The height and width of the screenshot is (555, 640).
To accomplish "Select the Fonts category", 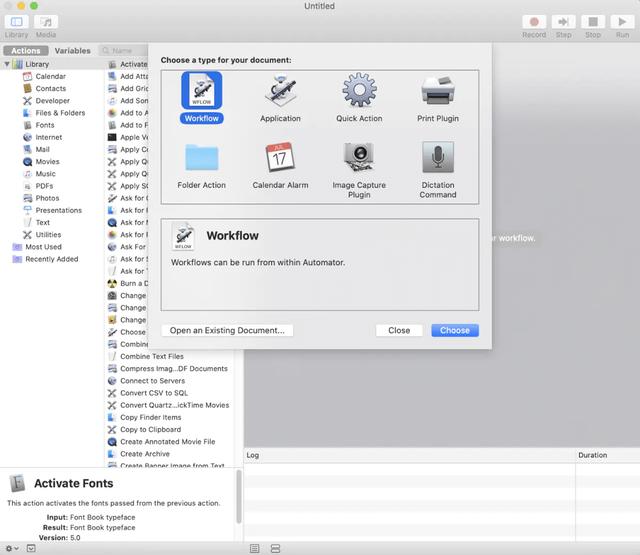I will coord(45,125).
